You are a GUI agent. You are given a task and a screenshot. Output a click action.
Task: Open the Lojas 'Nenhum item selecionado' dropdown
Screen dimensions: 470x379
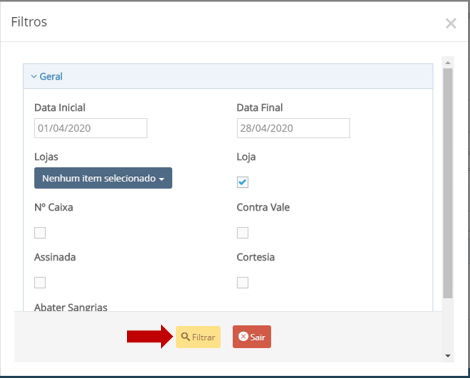point(103,178)
